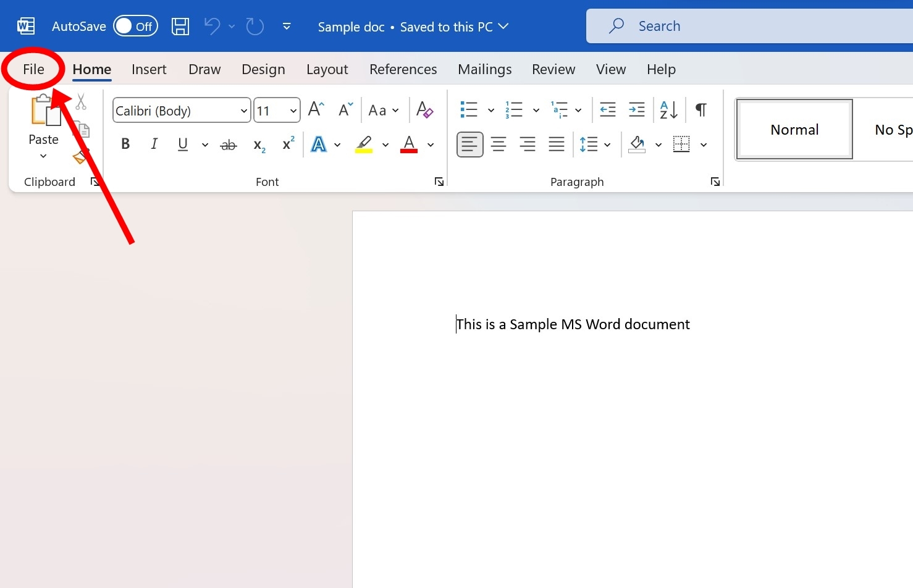Click the Word application icon

tap(26, 26)
